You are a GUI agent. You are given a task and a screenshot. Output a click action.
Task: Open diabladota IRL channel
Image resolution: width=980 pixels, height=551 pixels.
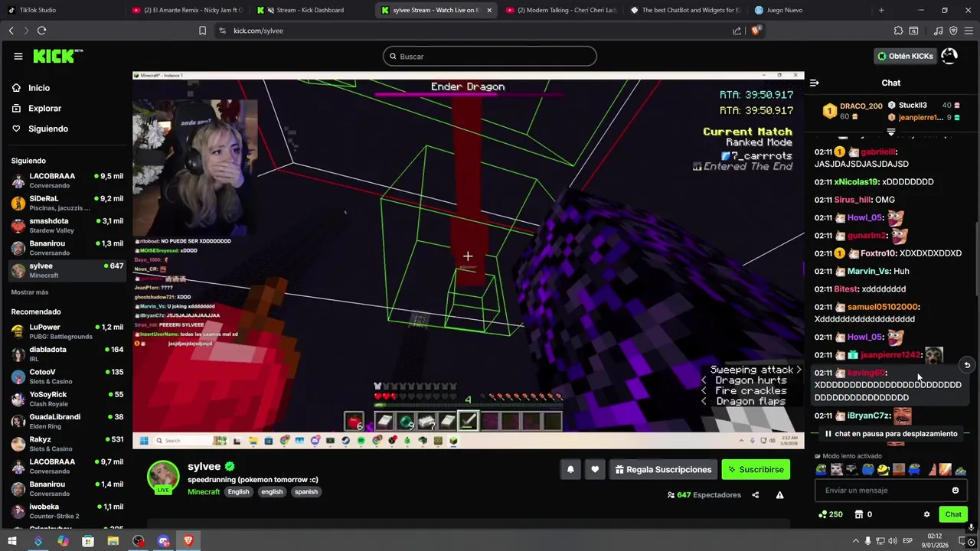(66, 354)
